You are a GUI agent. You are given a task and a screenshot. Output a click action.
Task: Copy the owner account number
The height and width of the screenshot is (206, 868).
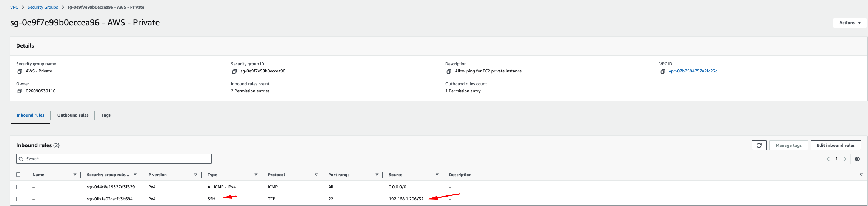click(20, 91)
